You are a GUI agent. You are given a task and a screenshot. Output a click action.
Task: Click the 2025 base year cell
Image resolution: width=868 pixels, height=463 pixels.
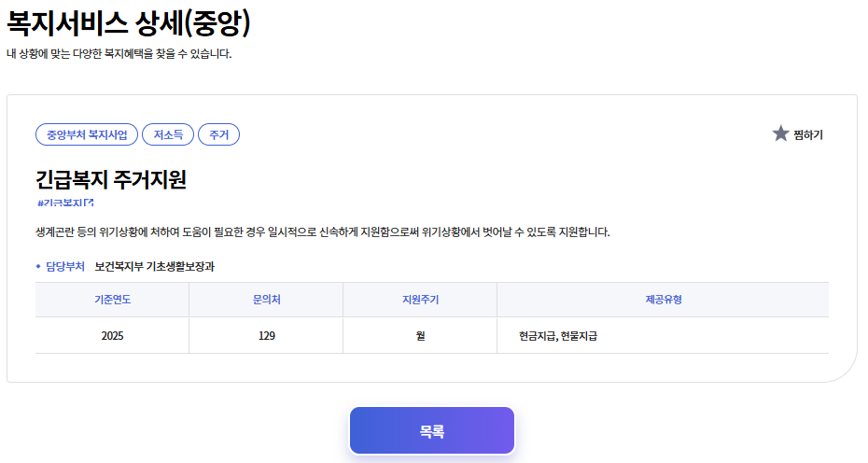coord(112,336)
